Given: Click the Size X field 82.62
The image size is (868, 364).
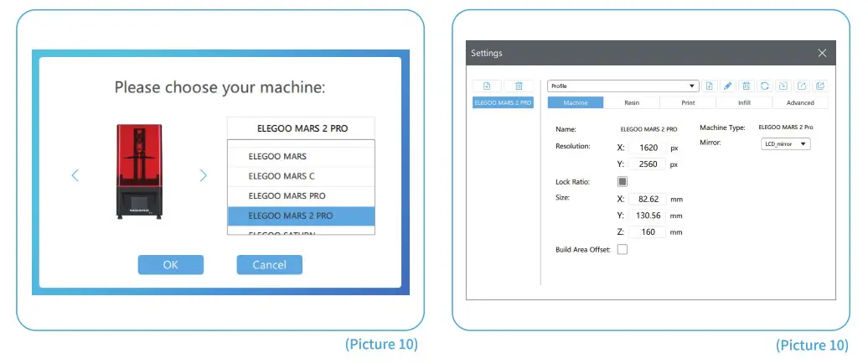Looking at the screenshot, I should coord(647,199).
